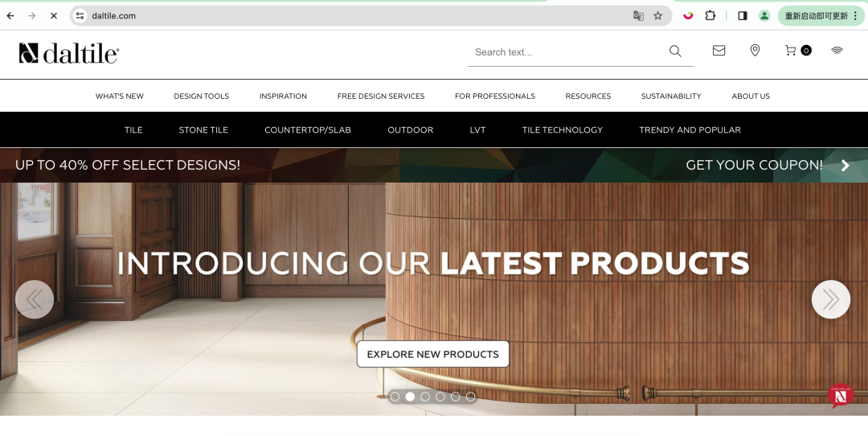Click the search magnifier icon
Viewport: 868px width, 436px height.
675,51
